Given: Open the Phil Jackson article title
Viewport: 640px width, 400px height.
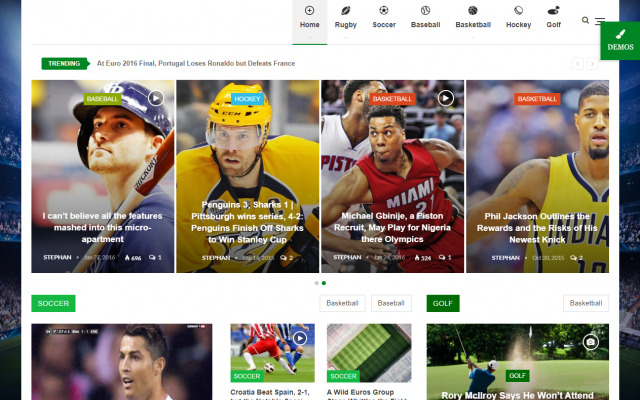Looking at the screenshot, I should pos(537,228).
